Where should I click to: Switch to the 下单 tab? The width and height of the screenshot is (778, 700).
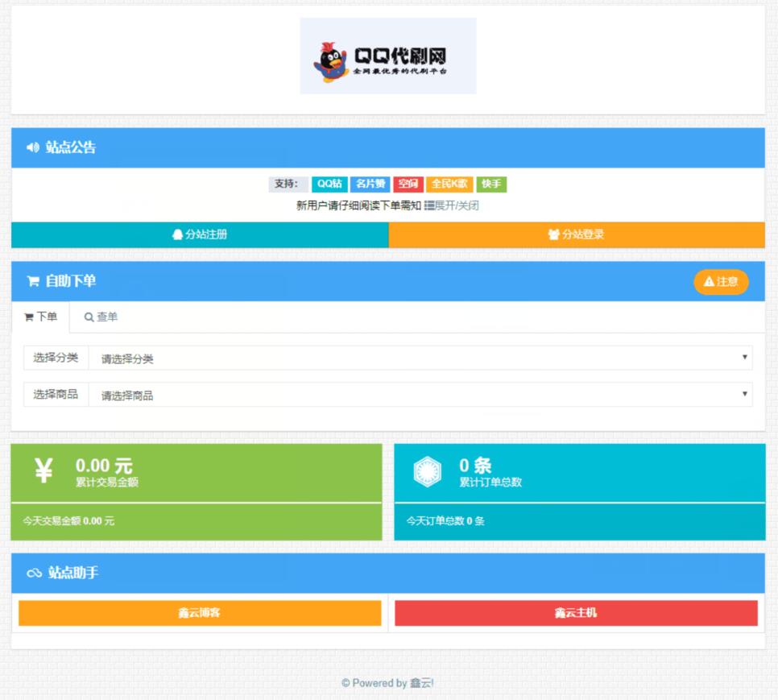[41, 317]
